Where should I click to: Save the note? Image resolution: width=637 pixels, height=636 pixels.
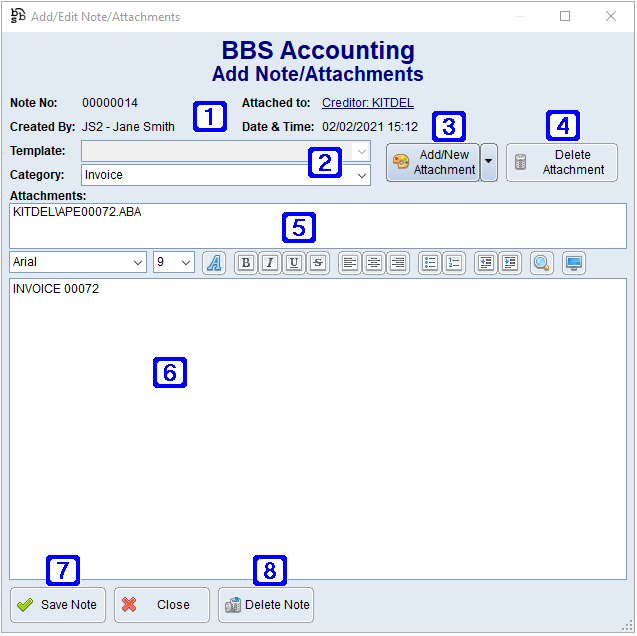(x=58, y=605)
